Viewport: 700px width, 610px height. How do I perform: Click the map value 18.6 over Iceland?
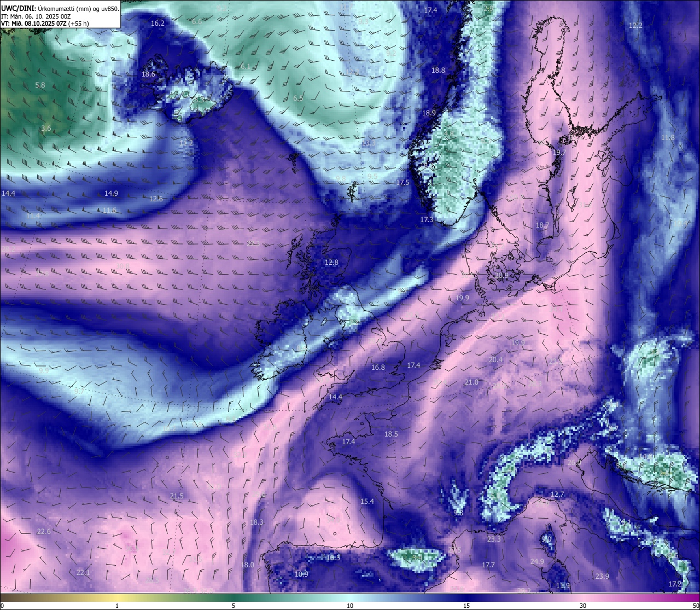click(x=148, y=74)
